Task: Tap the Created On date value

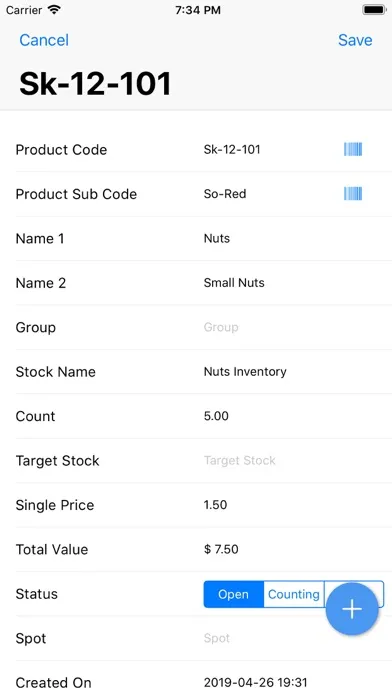Action: coord(255,682)
